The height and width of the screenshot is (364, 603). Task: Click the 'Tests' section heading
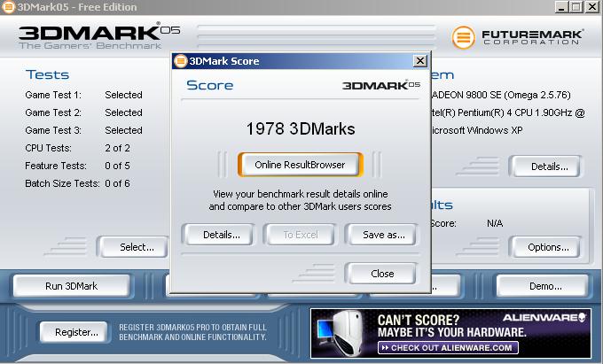47,74
